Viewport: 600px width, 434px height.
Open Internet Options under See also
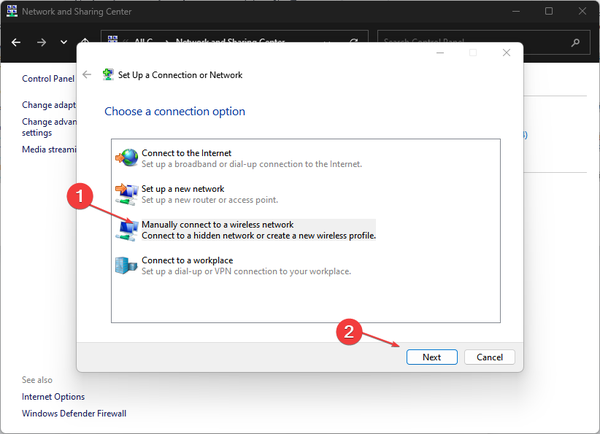(53, 397)
